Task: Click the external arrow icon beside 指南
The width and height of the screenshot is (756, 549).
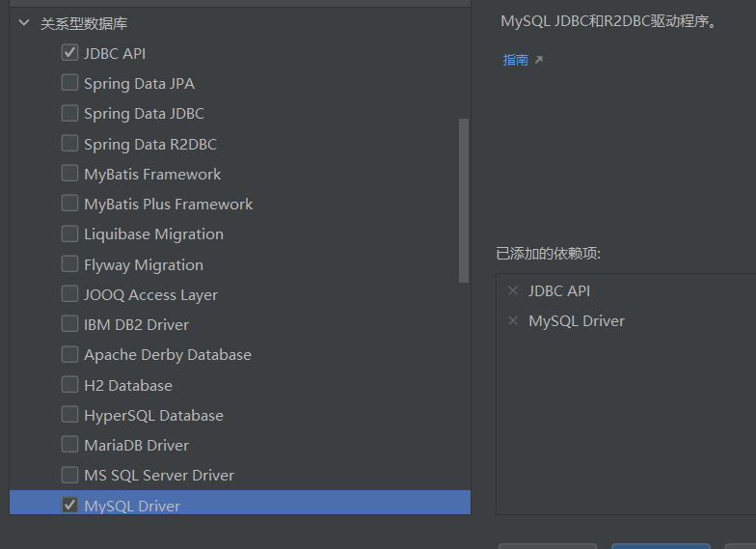Action: coord(539,60)
